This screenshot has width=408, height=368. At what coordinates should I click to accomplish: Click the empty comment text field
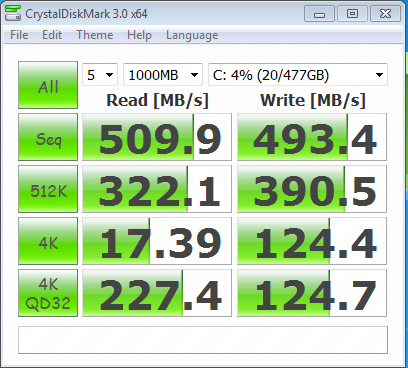click(203, 340)
